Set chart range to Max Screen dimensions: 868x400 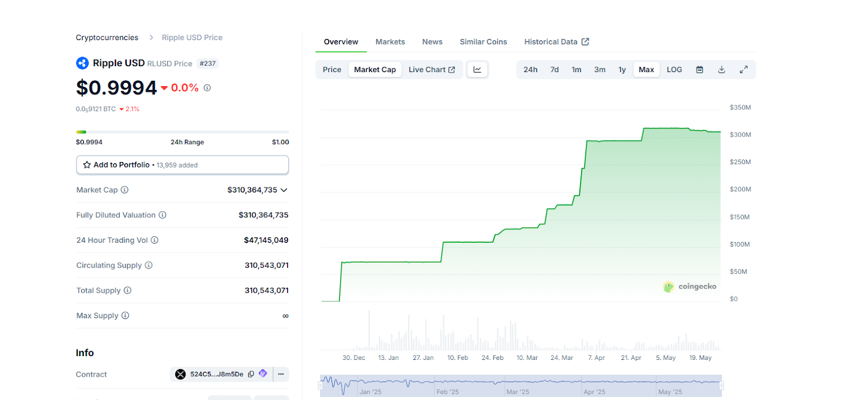tap(646, 69)
